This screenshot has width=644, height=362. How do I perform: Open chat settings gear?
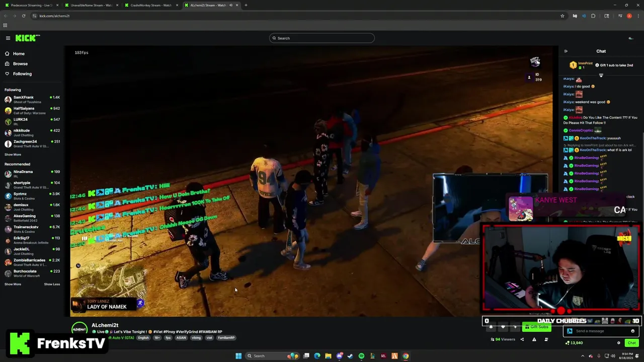tap(619, 343)
